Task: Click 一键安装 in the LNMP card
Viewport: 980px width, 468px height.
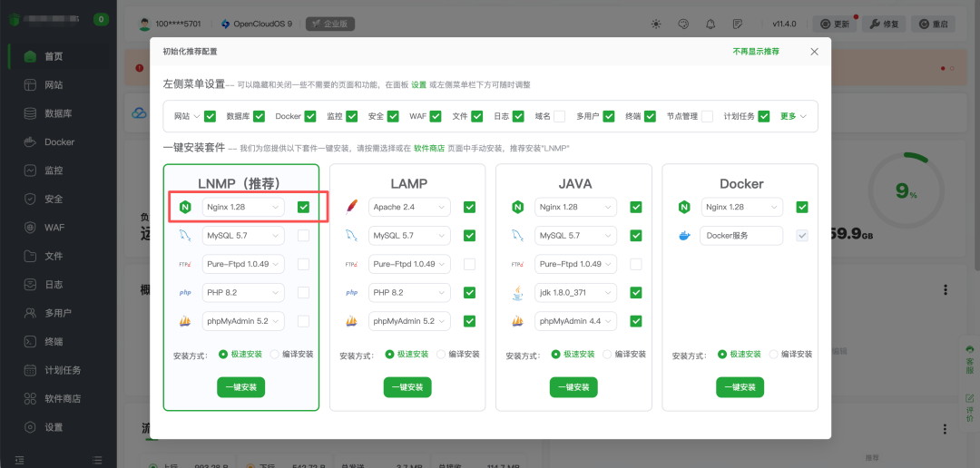Action: pos(241,387)
